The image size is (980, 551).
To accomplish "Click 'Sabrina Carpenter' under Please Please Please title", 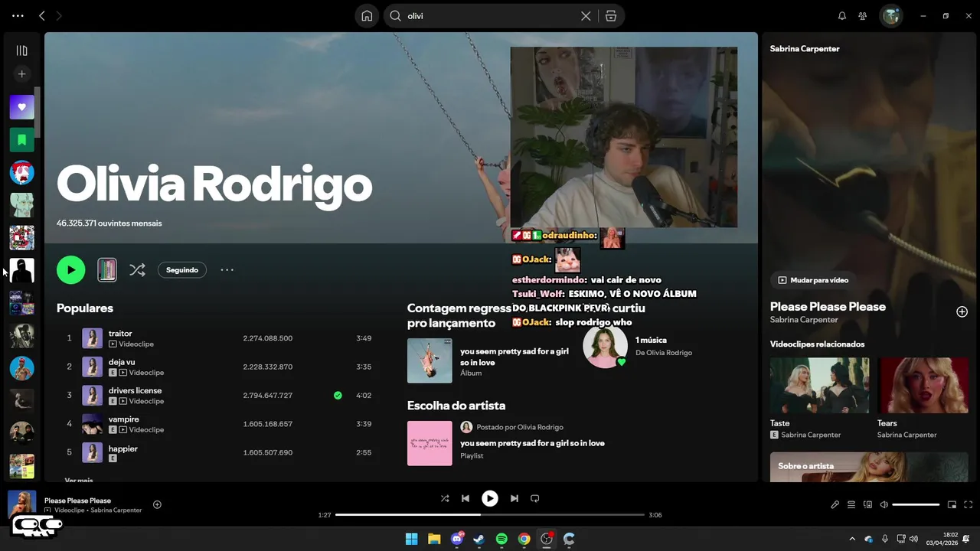I will pos(804,320).
